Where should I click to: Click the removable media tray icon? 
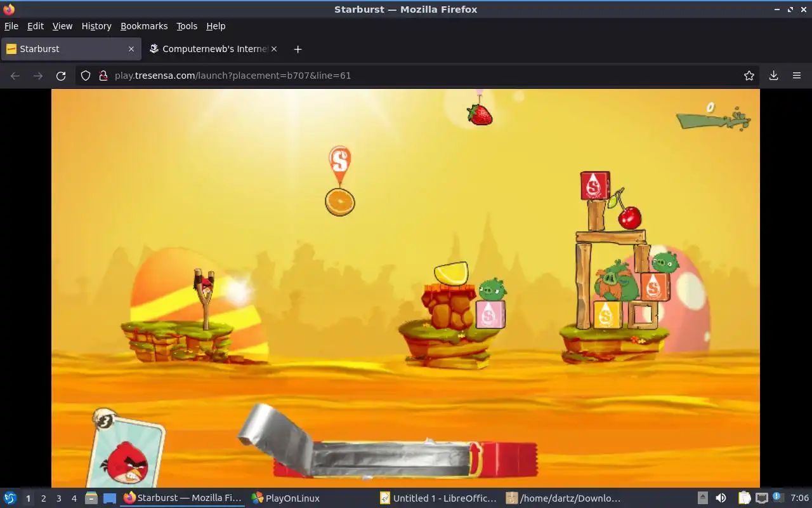click(x=703, y=498)
